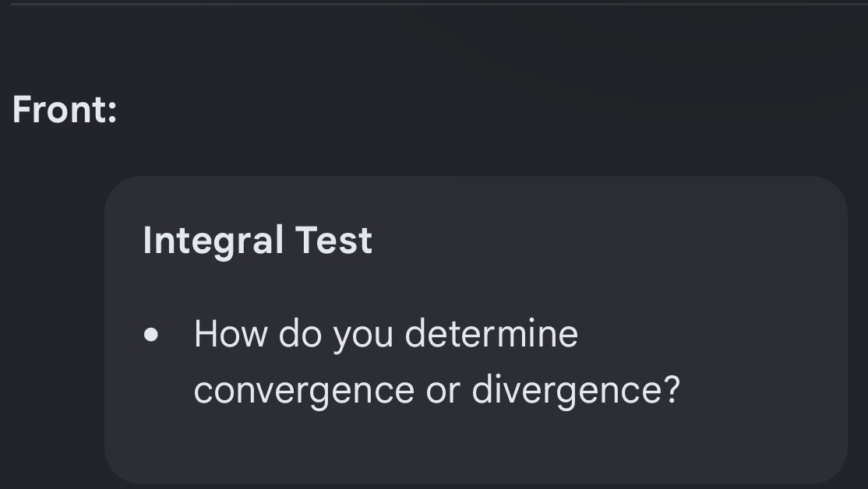
Task: Click dark background right of Front label
Action: click(x=487, y=110)
